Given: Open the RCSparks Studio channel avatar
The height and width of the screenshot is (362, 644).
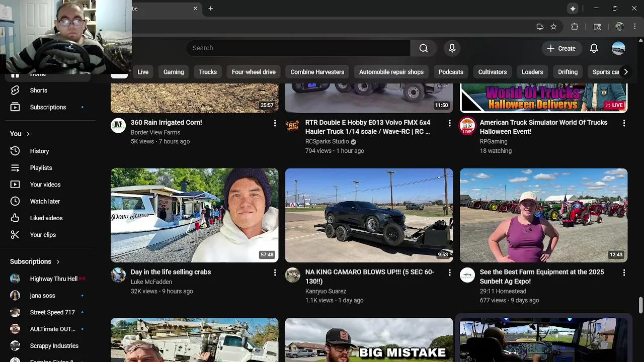Looking at the screenshot, I should tap(293, 126).
